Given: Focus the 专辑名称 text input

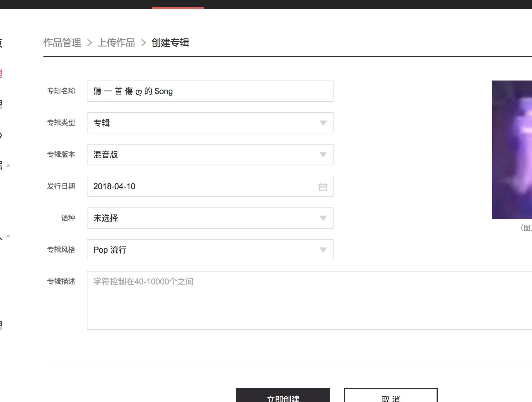Looking at the screenshot, I should pos(210,91).
